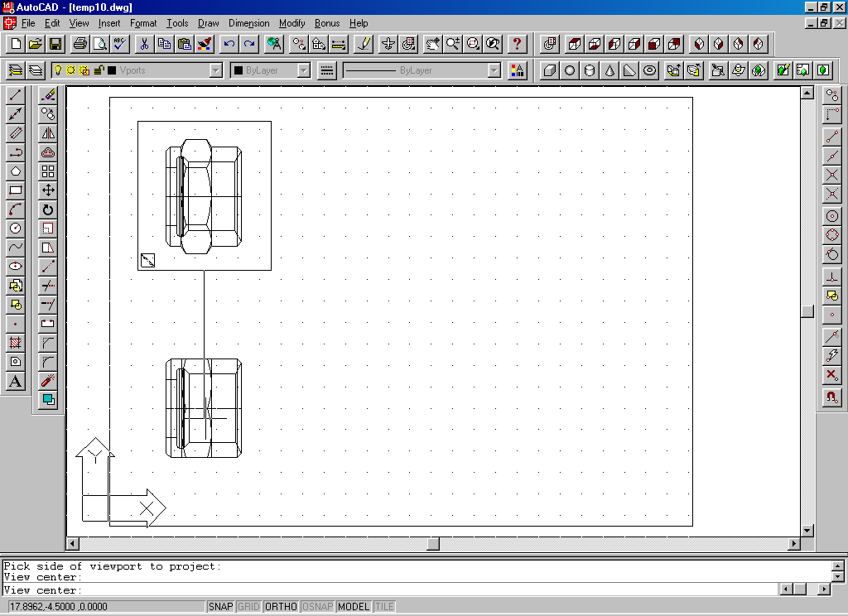The height and width of the screenshot is (616, 848).
Task: Open the Modify menu
Action: tap(292, 23)
